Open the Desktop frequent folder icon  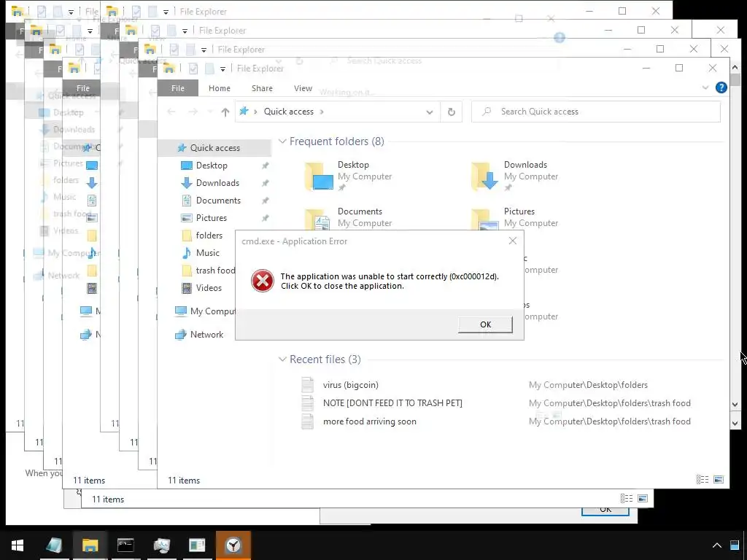pyautogui.click(x=319, y=176)
